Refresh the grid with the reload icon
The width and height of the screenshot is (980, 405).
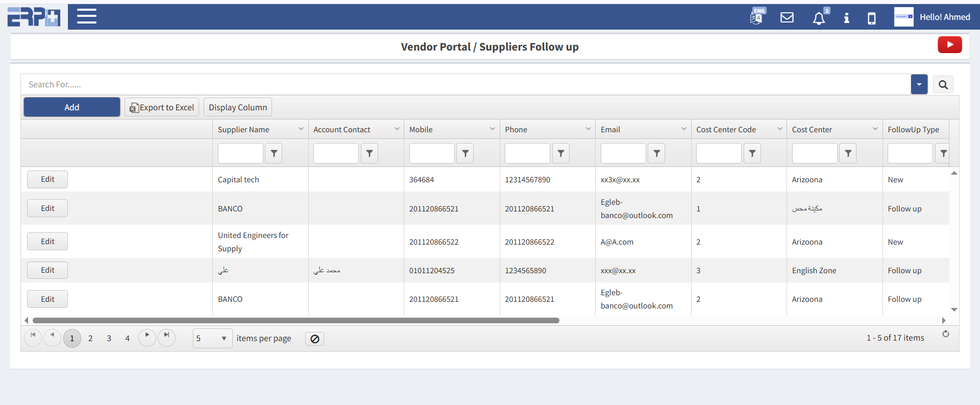tap(945, 334)
